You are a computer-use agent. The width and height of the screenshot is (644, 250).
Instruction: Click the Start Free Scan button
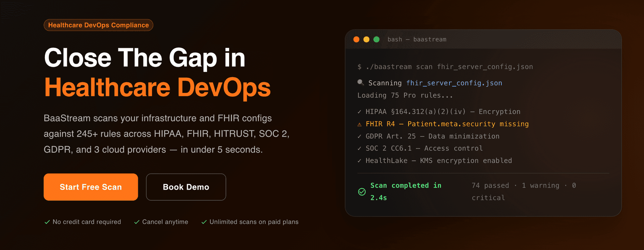point(91,187)
